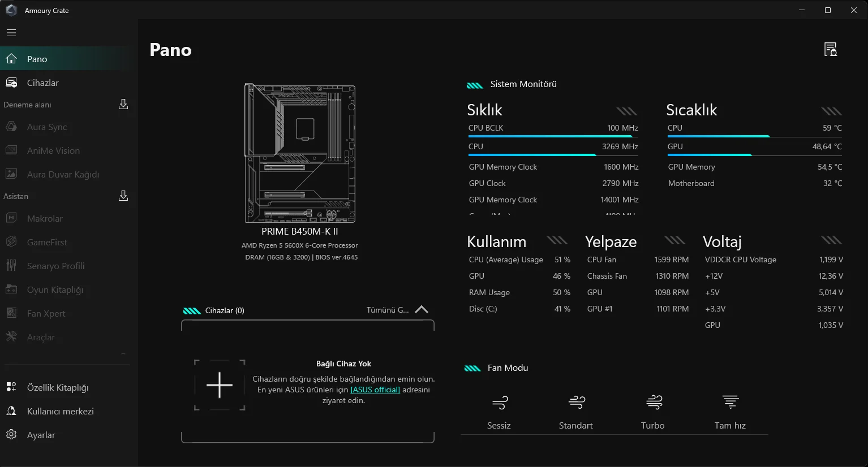
Task: Click the Voltaj voltage panel heading
Action: click(722, 242)
